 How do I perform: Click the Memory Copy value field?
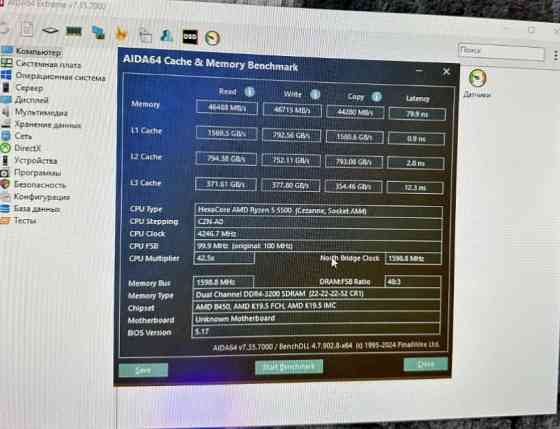click(355, 112)
